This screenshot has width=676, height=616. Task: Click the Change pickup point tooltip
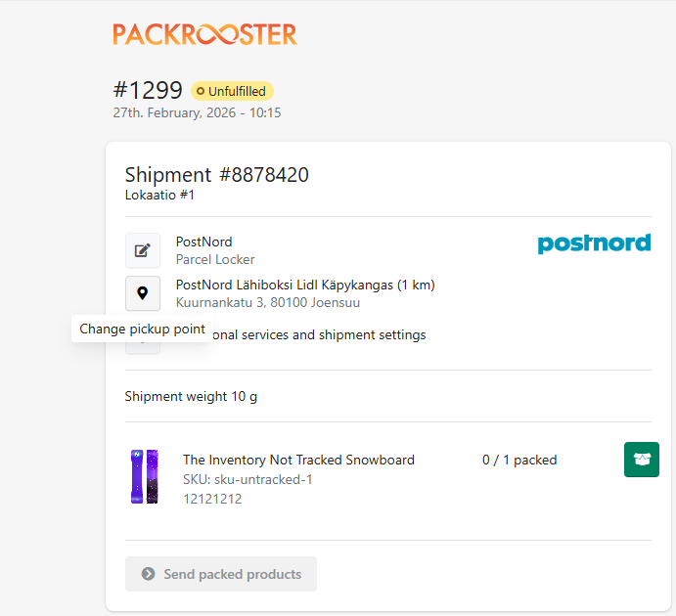pyautogui.click(x=143, y=329)
